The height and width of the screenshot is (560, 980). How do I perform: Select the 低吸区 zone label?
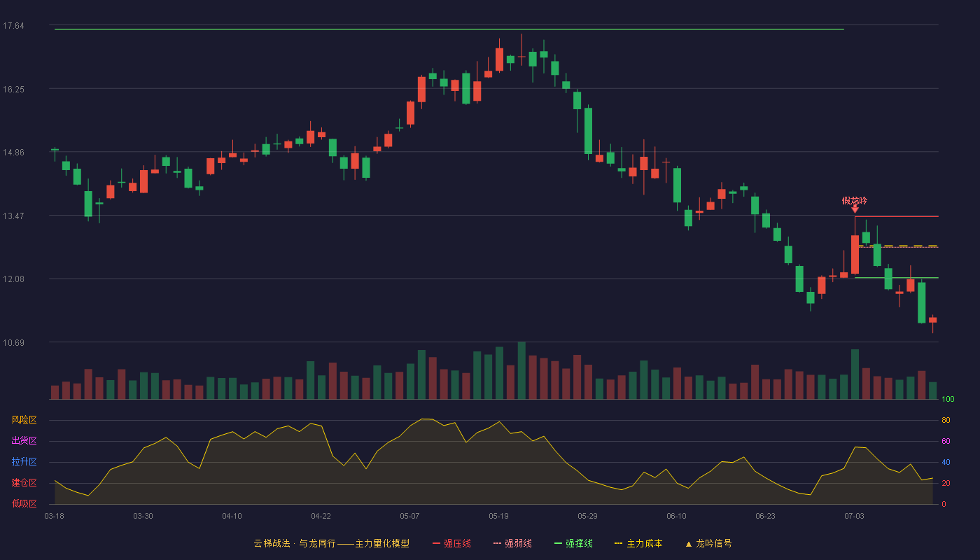24,503
